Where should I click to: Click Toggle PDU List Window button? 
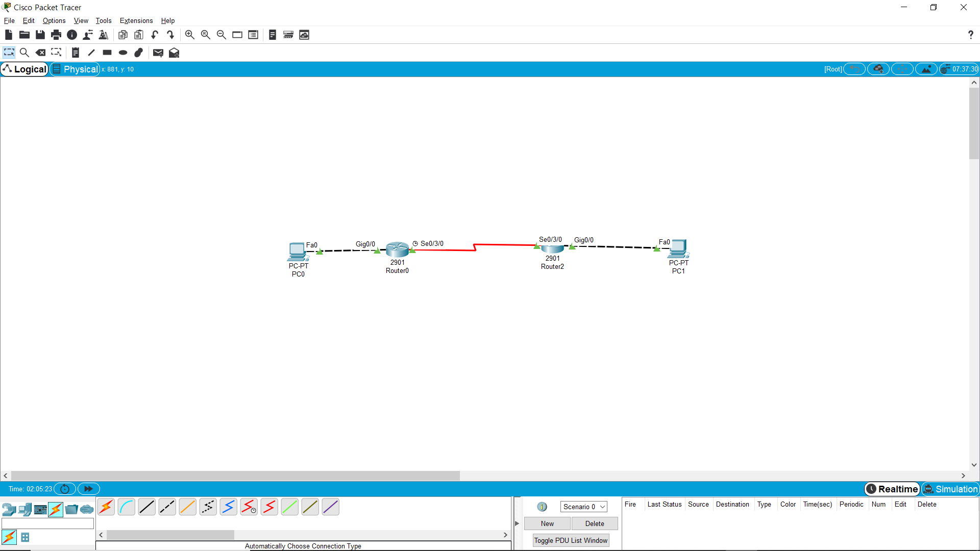pos(571,540)
